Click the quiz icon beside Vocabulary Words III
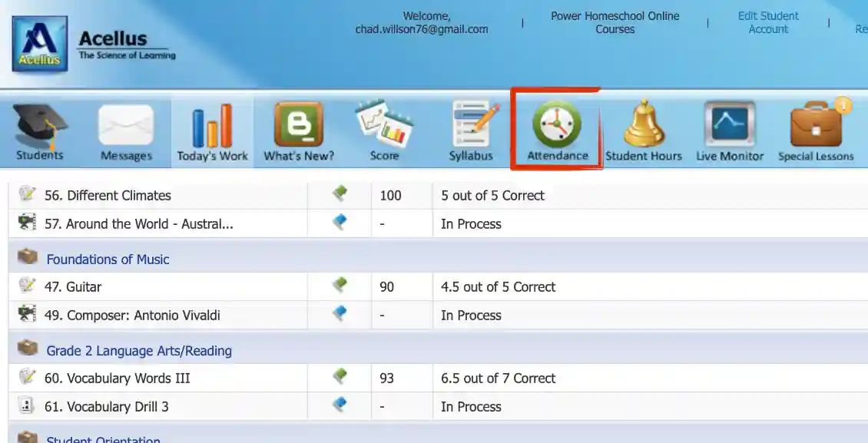The width and height of the screenshot is (868, 443). pyautogui.click(x=27, y=377)
